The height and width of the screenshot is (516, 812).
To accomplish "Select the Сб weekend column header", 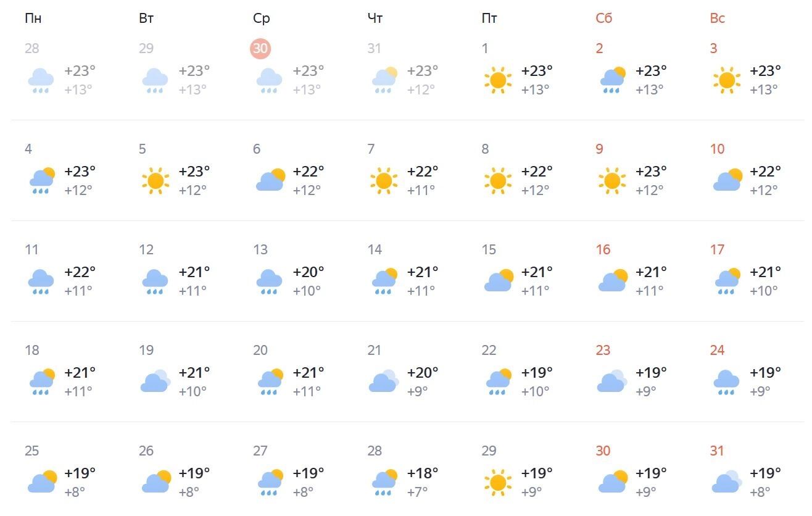I will (x=604, y=19).
